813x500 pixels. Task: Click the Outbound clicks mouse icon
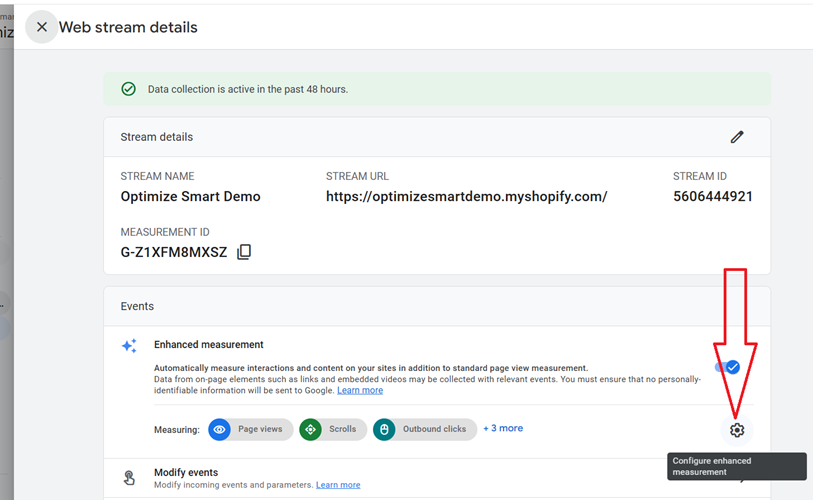(x=384, y=429)
